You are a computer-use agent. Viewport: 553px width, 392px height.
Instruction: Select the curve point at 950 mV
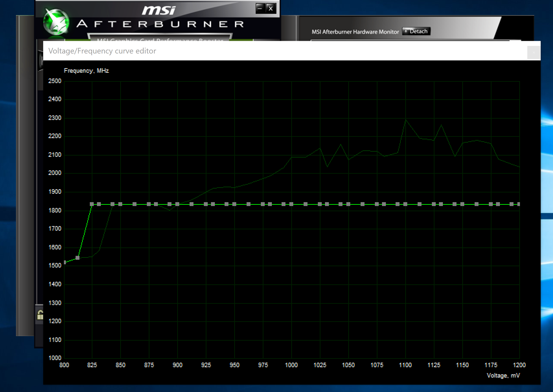pos(234,204)
